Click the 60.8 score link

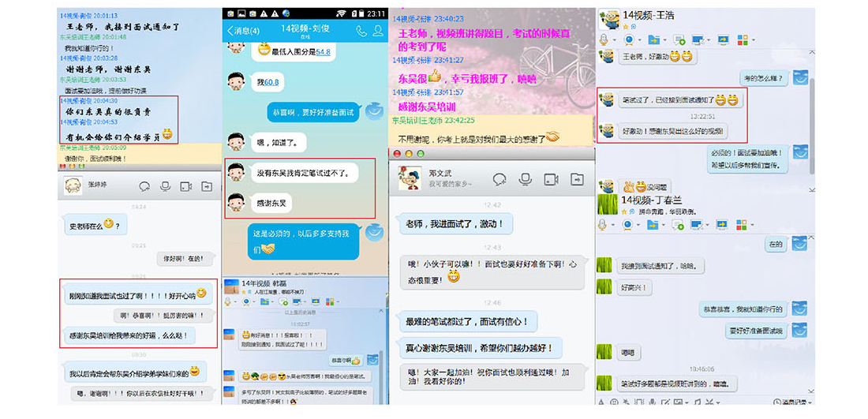tap(271, 81)
